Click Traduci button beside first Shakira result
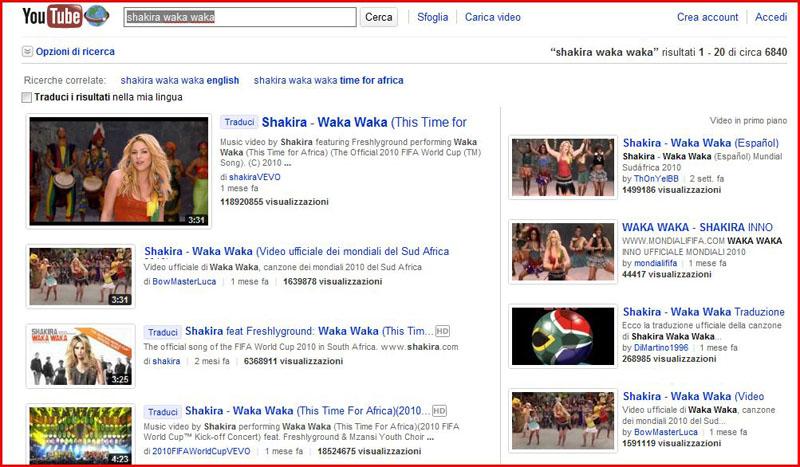800x467 pixels. (x=239, y=122)
